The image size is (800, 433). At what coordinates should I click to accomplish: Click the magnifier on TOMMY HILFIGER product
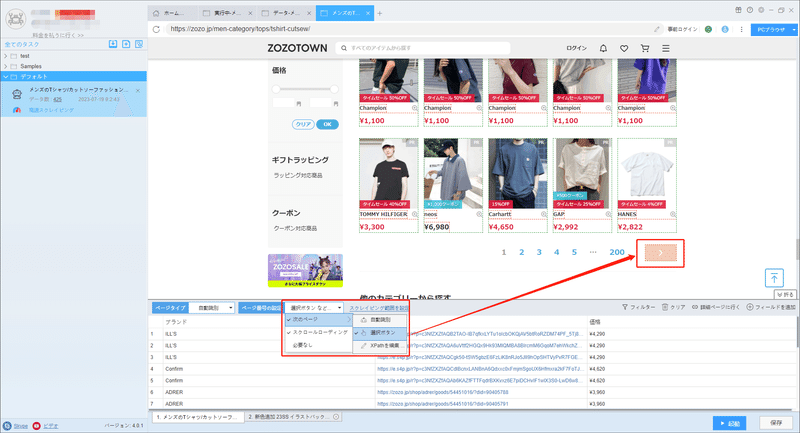click(415, 214)
